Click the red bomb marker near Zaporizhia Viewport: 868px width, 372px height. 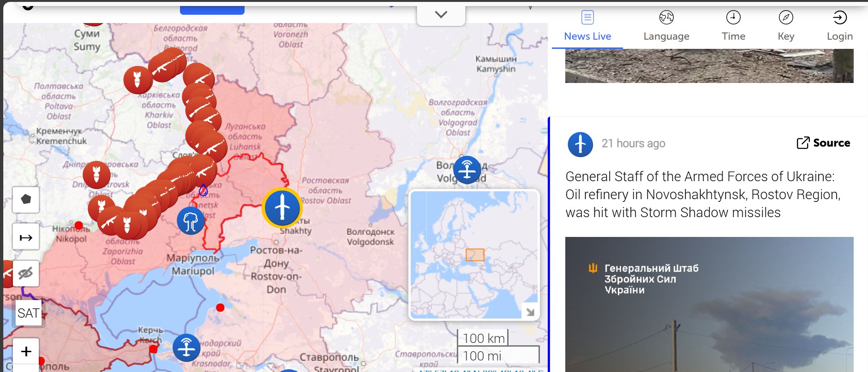pos(127,225)
